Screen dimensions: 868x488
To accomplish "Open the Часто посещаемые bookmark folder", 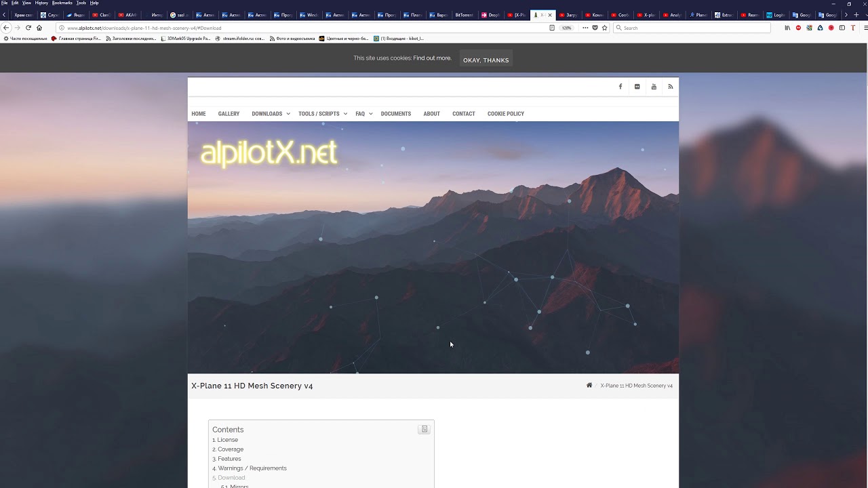I will [x=25, y=39].
